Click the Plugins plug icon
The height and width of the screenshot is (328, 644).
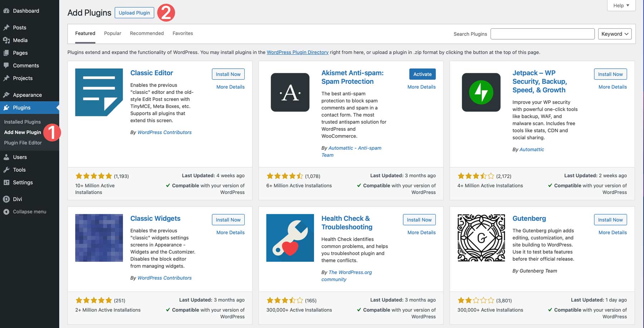6,108
